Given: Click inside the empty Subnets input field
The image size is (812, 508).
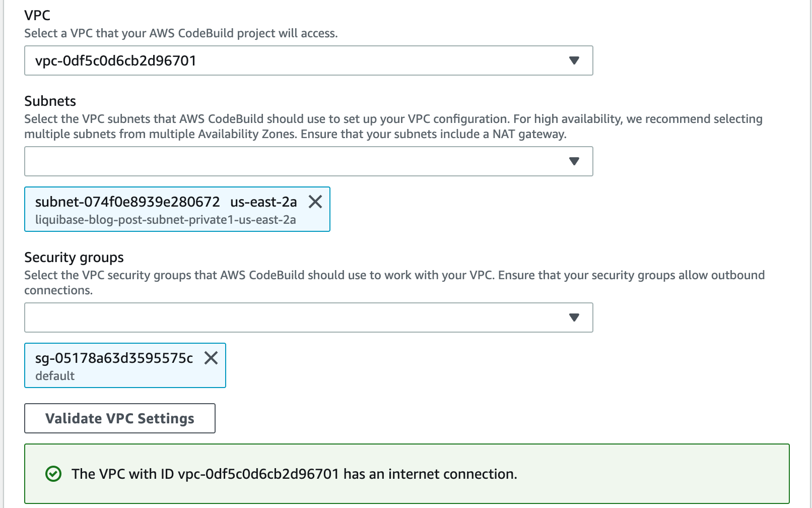Looking at the screenshot, I should click(252, 161).
